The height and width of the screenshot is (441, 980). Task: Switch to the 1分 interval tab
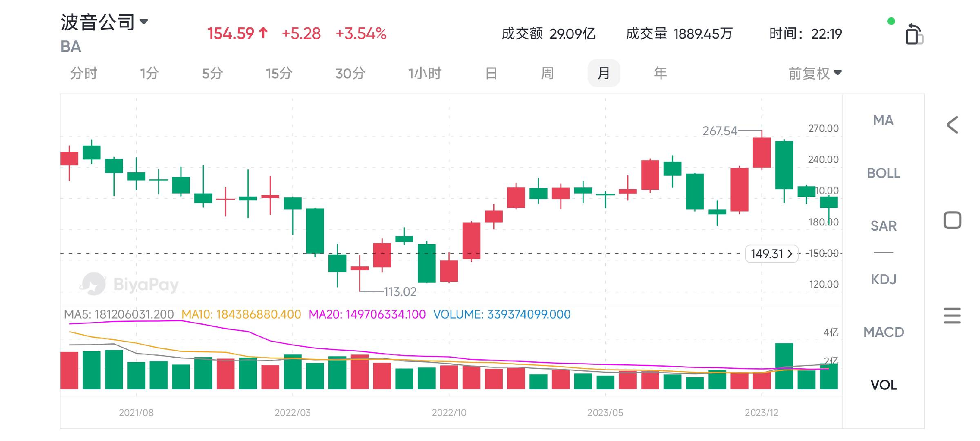tap(149, 73)
